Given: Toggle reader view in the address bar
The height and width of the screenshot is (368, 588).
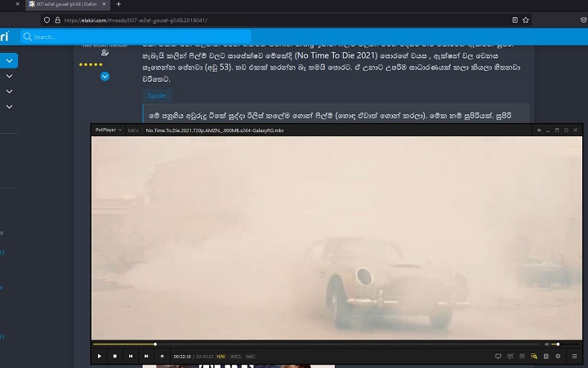Looking at the screenshot, I should (514, 20).
